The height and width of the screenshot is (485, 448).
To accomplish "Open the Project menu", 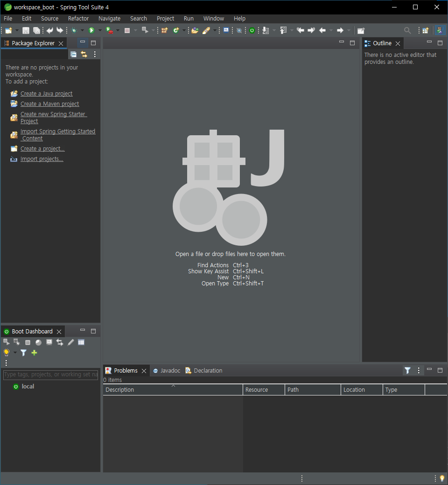I will pos(165,19).
